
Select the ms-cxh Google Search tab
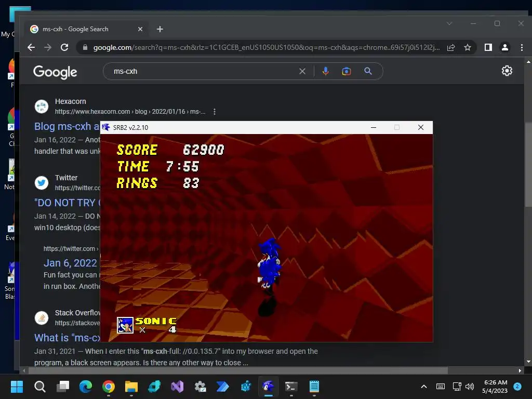click(87, 29)
